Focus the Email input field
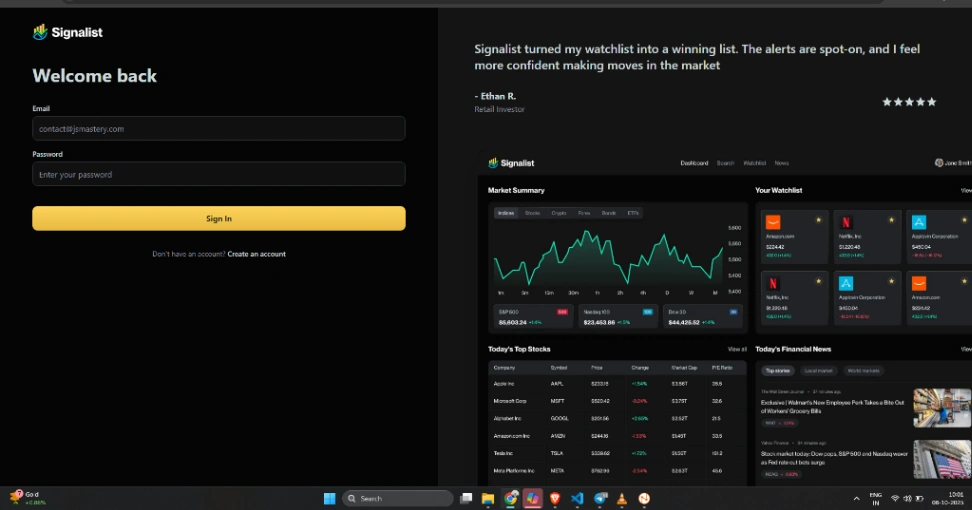The image size is (972, 510). click(218, 129)
